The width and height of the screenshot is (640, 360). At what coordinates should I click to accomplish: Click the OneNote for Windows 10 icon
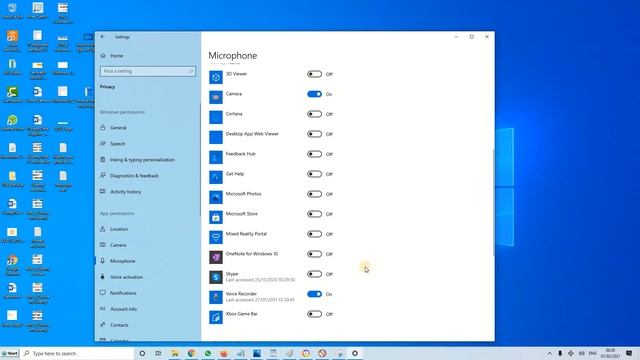pos(216,257)
